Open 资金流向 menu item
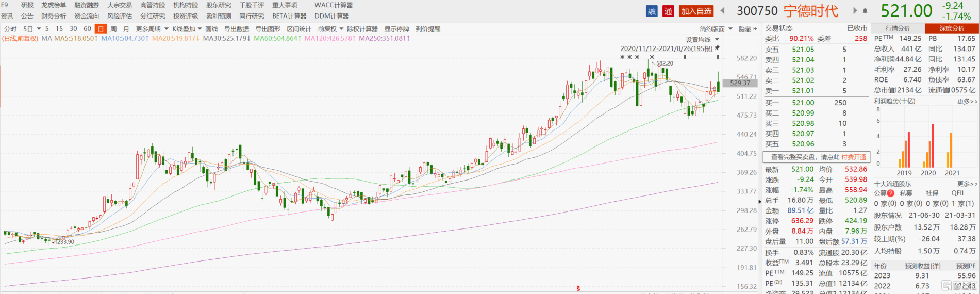The image size is (980, 294). click(87, 16)
